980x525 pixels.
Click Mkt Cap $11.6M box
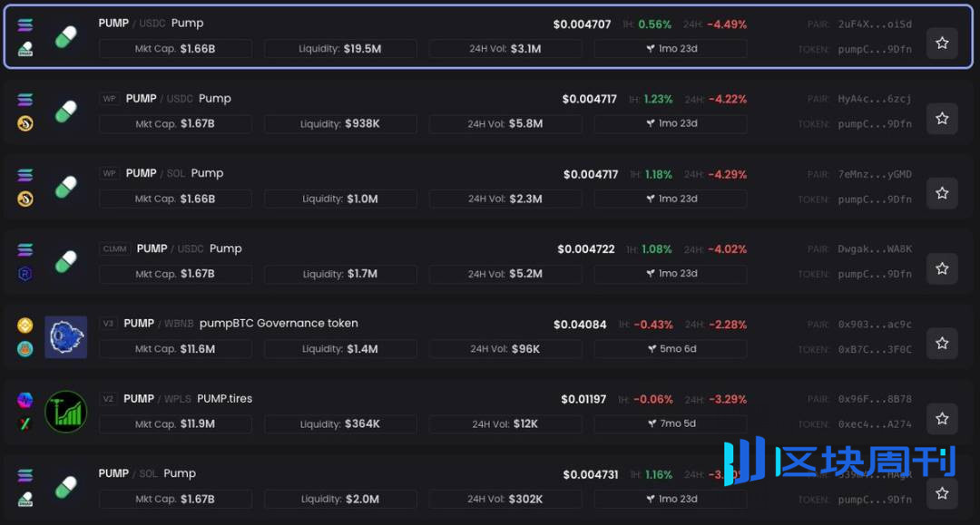(x=175, y=349)
